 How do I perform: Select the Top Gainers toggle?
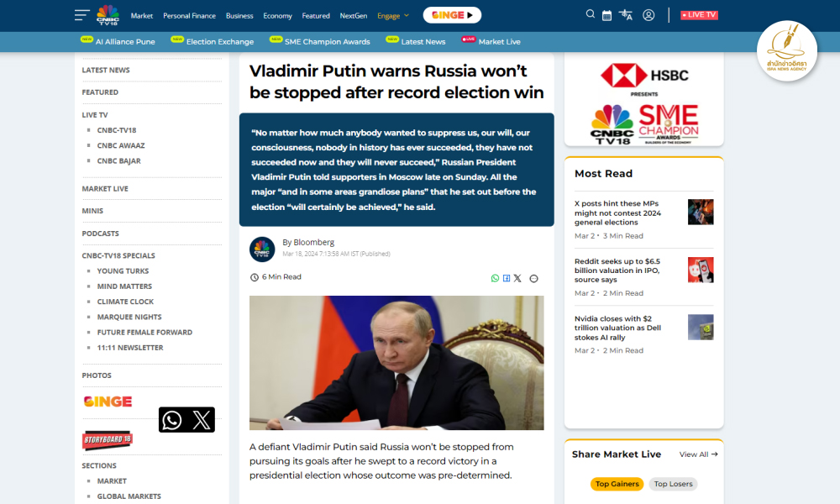pos(617,484)
